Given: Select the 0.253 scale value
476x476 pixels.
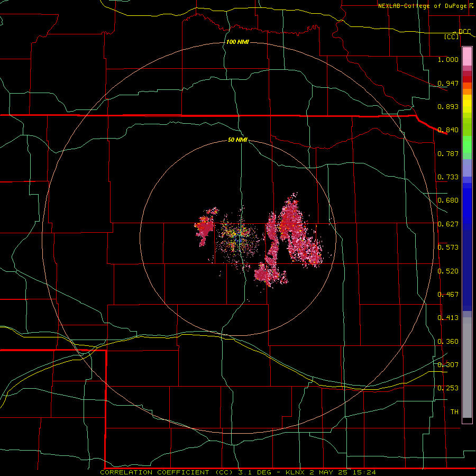Looking at the screenshot, I should coord(448,388).
